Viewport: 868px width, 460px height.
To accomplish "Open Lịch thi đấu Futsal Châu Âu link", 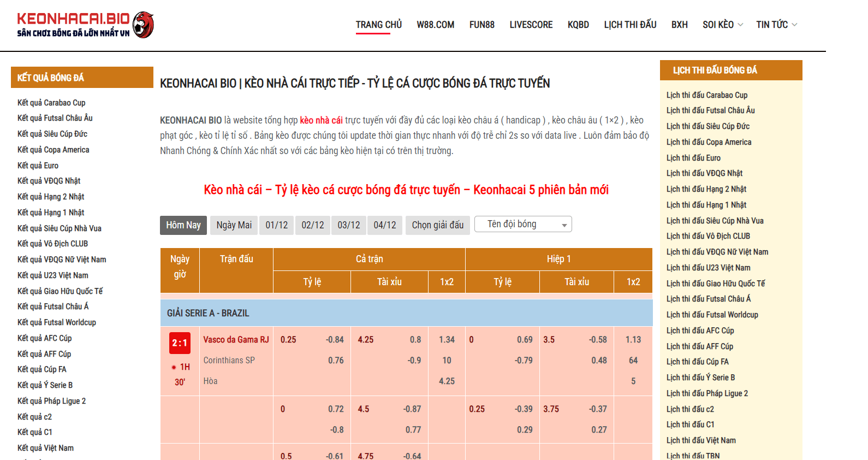I will [x=711, y=110].
